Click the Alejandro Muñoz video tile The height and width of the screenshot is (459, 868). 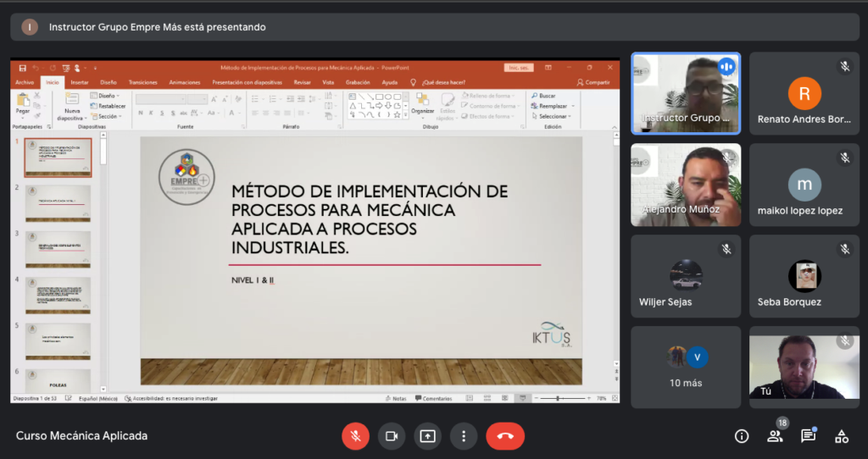pyautogui.click(x=686, y=185)
